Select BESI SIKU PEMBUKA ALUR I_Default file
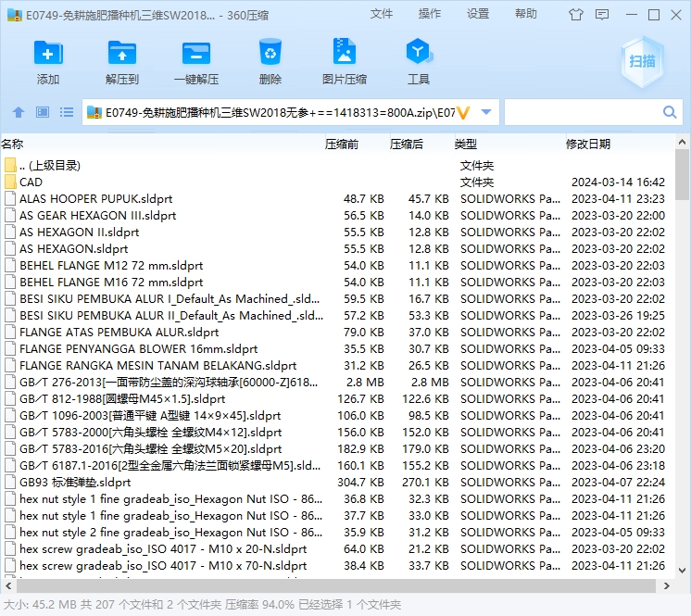 (337, 299)
